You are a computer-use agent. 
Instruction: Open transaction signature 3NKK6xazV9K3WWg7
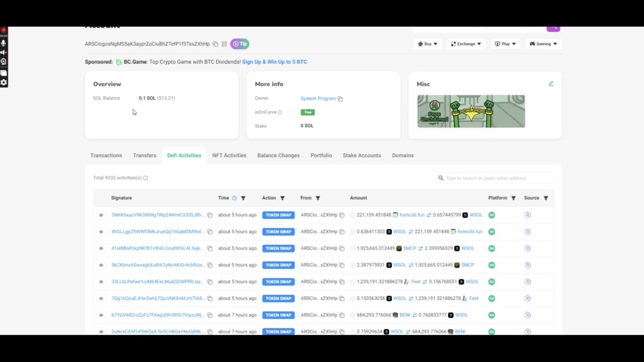coord(157,215)
